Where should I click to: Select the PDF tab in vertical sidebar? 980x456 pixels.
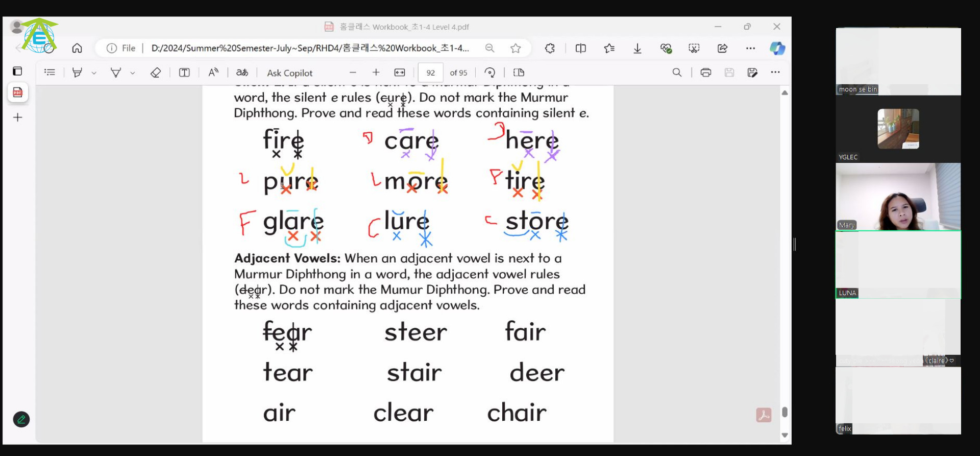click(18, 92)
